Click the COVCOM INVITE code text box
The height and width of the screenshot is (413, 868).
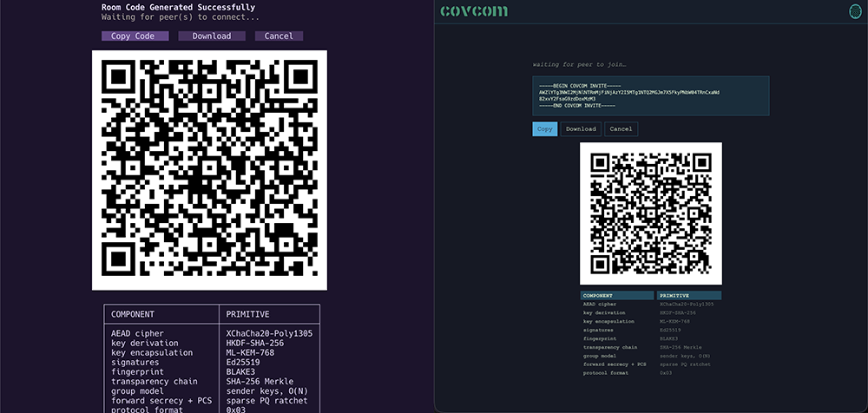click(650, 95)
